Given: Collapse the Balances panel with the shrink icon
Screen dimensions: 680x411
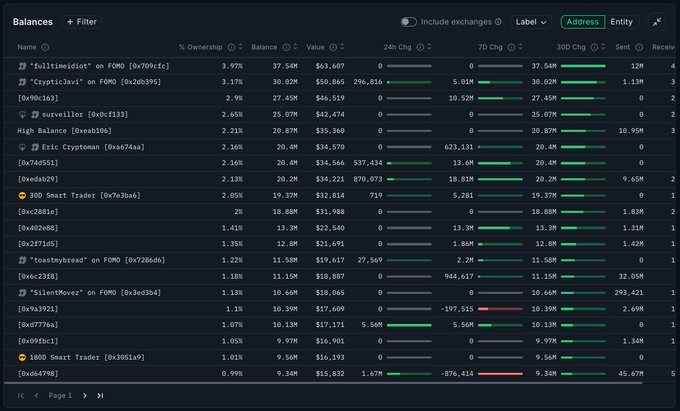Looking at the screenshot, I should 657,22.
